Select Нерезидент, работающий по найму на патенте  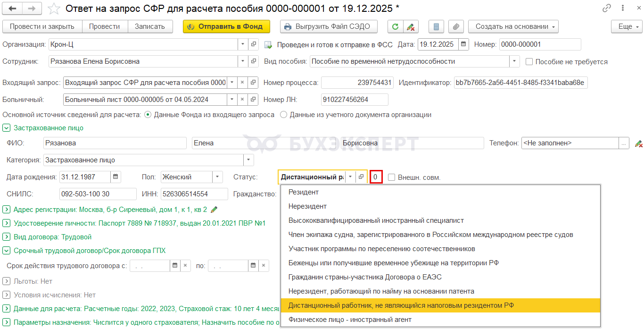point(440,291)
